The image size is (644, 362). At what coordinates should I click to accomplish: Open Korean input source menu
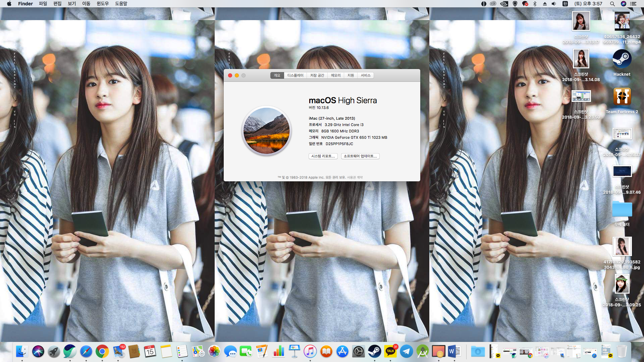tap(565, 4)
